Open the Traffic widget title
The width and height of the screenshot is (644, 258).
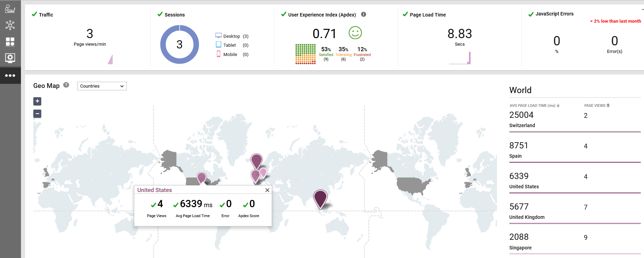pos(46,15)
